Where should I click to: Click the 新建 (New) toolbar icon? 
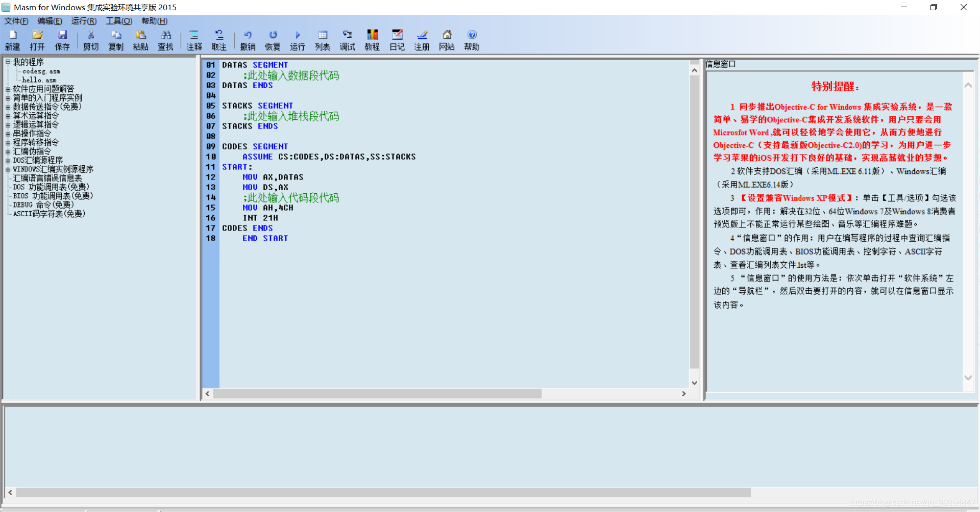(x=13, y=40)
